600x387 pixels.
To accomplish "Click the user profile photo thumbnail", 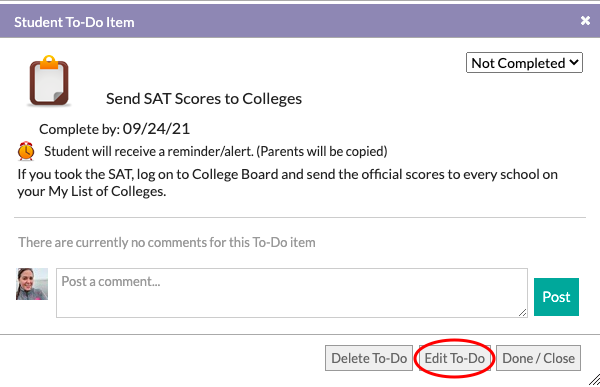I will coord(32,284).
